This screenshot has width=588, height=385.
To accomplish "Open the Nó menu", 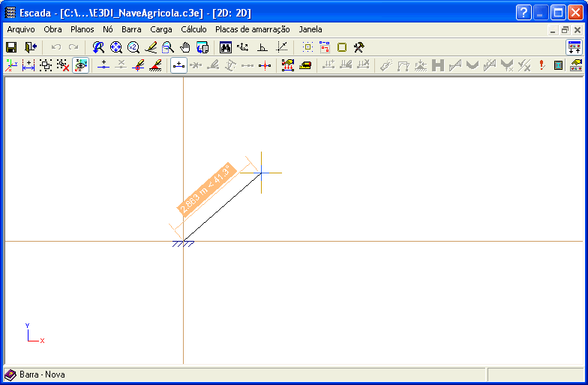I will tap(108, 29).
